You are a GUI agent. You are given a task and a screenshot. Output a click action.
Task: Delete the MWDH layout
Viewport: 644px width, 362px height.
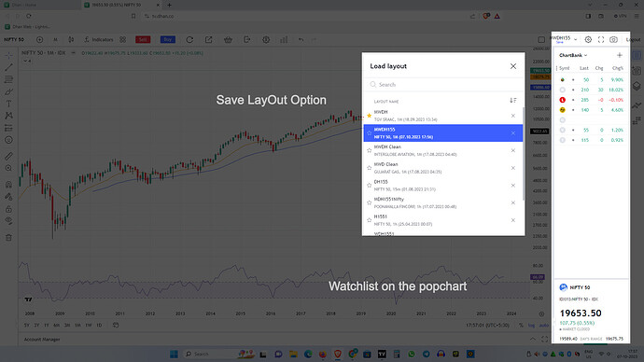click(513, 116)
